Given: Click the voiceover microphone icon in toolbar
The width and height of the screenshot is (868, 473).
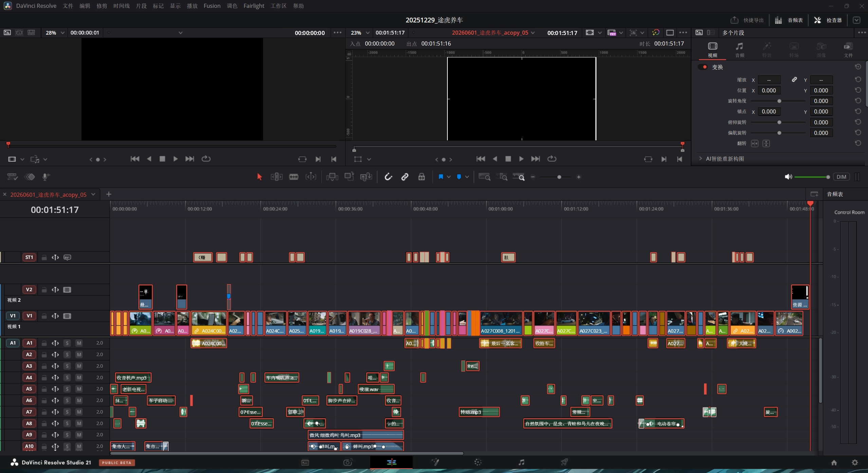Looking at the screenshot, I should tap(46, 177).
